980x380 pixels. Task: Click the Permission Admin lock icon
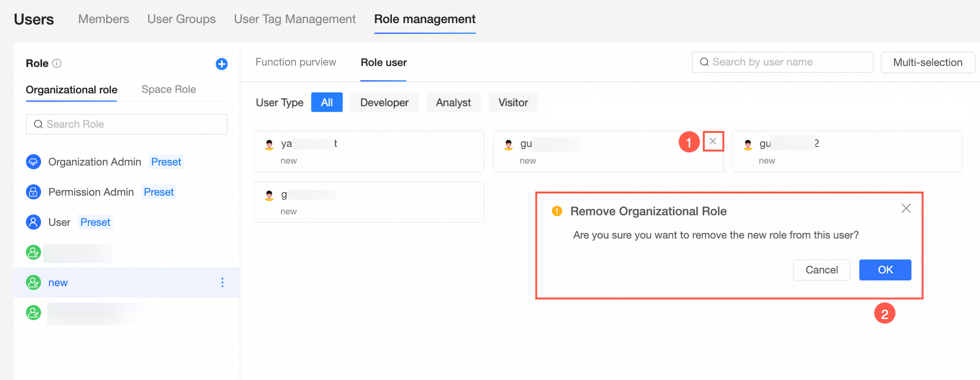34,192
